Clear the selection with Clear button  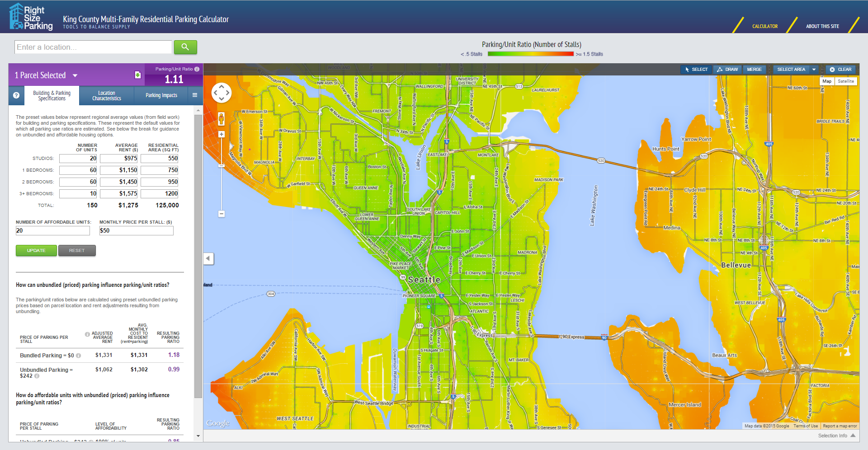(840, 70)
